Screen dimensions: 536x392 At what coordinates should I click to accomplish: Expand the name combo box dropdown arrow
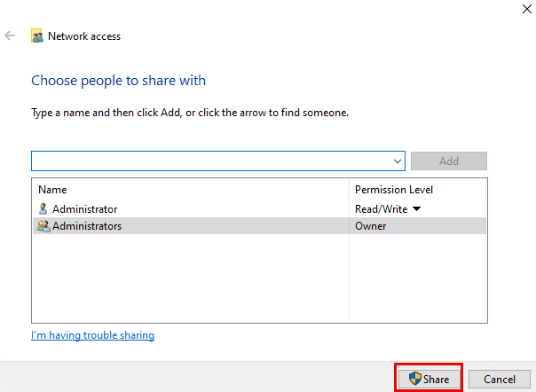[x=398, y=161]
